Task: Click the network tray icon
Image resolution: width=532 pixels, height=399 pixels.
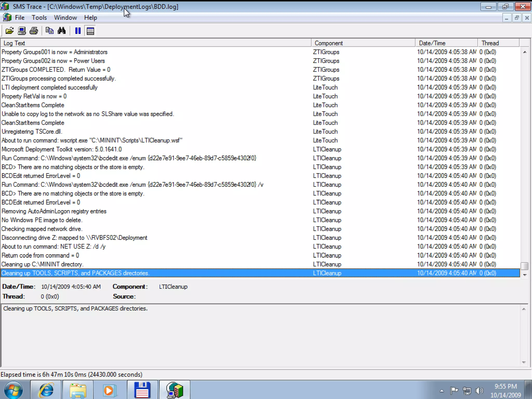Action: tap(467, 390)
